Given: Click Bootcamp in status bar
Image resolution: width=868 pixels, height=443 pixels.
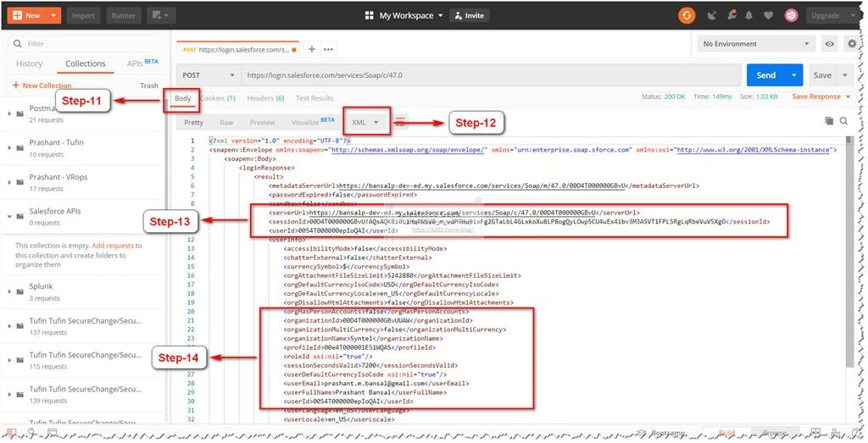Looking at the screenshot, I should (x=663, y=433).
